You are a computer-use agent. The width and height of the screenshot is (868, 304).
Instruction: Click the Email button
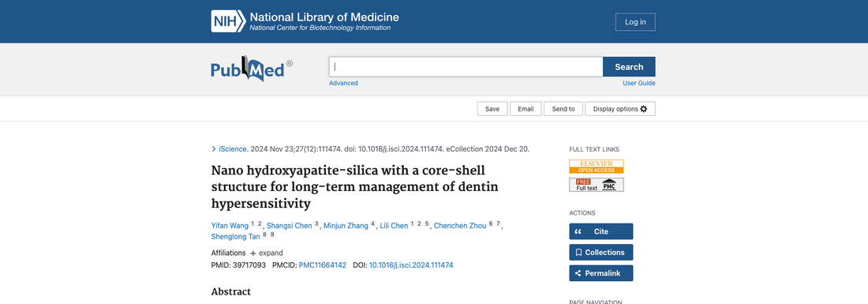(526, 109)
